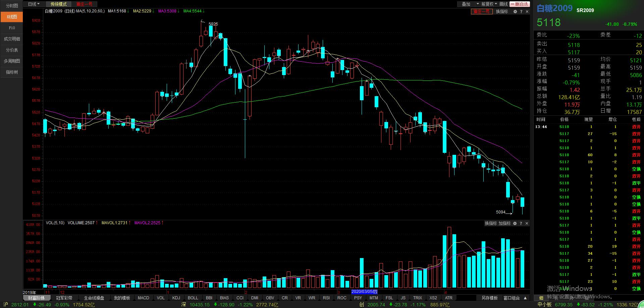Expand the 窗口组合 window layout arrow
Viewport: 644px width, 308px height.
coord(525,298)
